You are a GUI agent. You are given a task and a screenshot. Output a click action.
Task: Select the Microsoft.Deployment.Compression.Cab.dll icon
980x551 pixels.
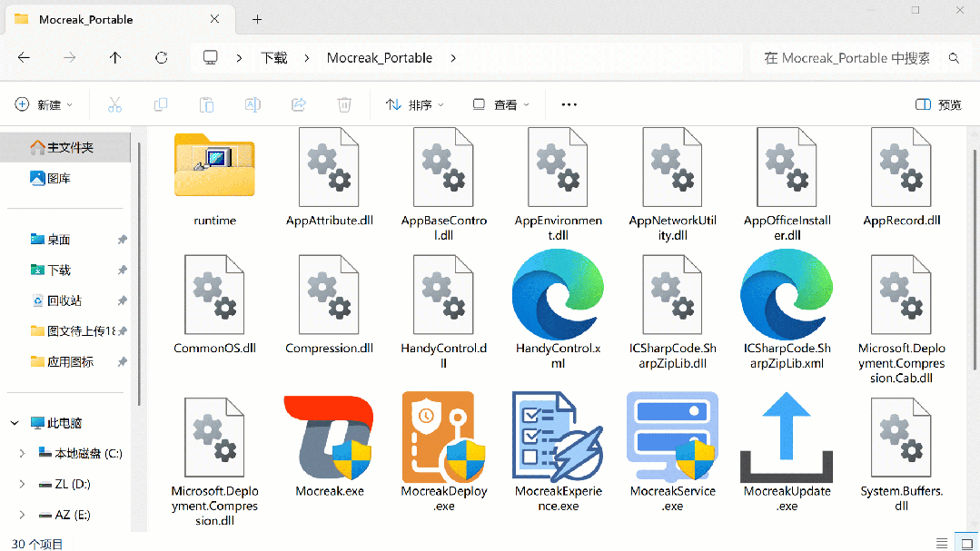pos(901,294)
